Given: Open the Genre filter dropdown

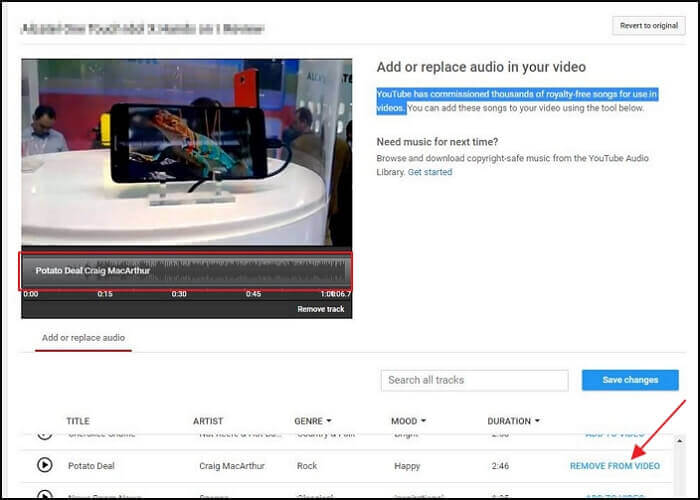Looking at the screenshot, I should pyautogui.click(x=313, y=421).
